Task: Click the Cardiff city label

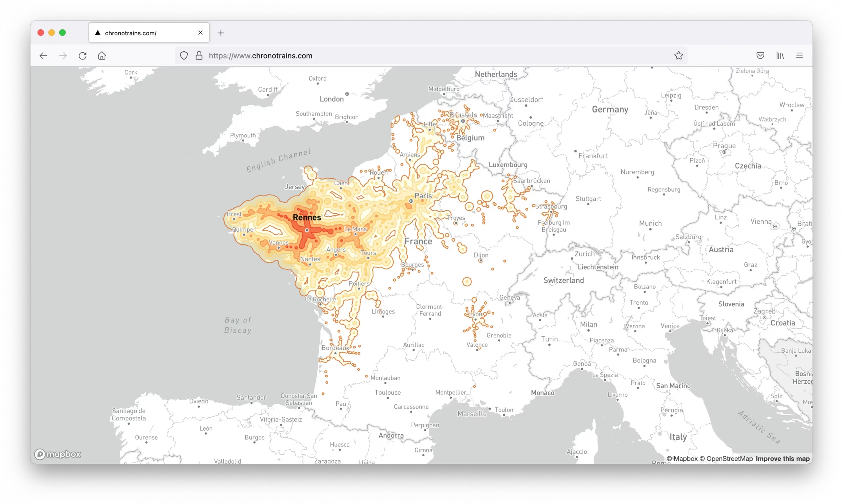Action: click(x=267, y=89)
